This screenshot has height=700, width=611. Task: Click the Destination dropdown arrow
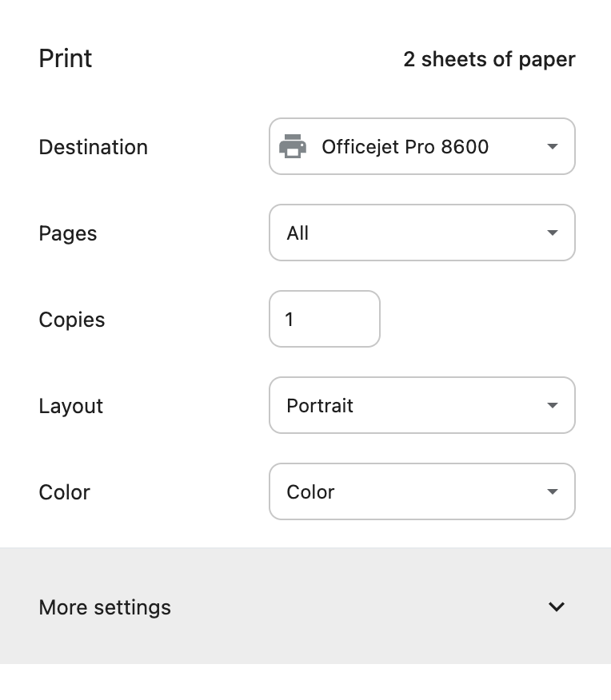[553, 146]
